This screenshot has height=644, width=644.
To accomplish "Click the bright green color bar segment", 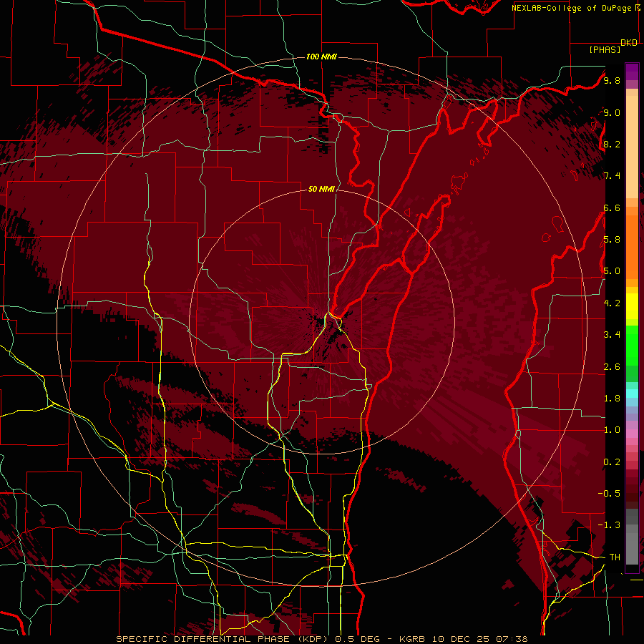I will click(x=632, y=345).
